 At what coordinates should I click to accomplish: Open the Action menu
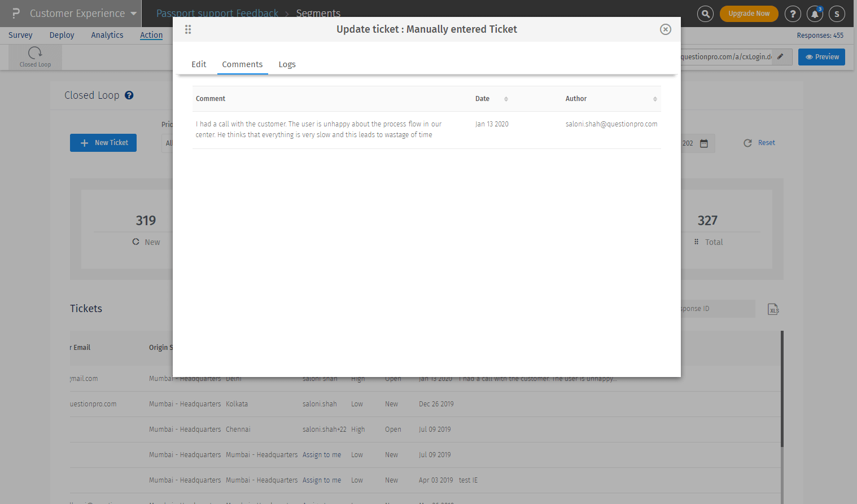pyautogui.click(x=151, y=35)
